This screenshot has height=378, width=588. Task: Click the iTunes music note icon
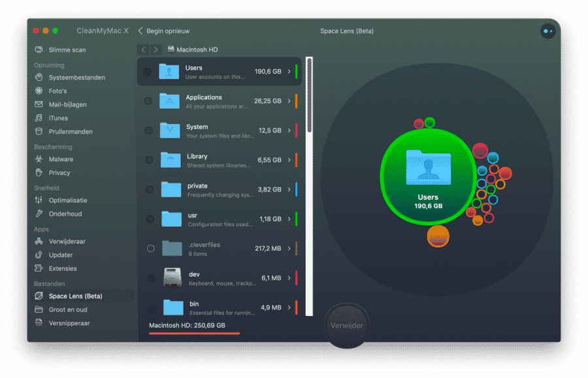[x=39, y=118]
